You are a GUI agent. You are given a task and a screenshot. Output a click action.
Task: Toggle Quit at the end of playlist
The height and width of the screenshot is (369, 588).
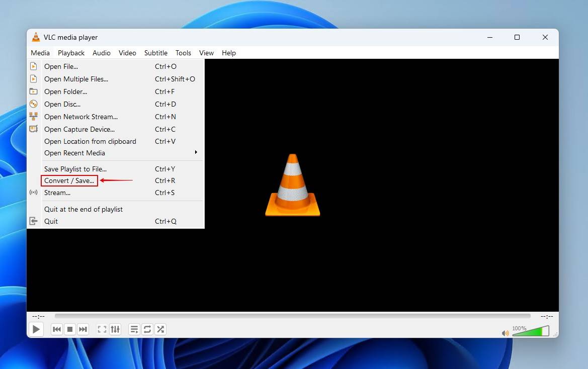(x=83, y=209)
